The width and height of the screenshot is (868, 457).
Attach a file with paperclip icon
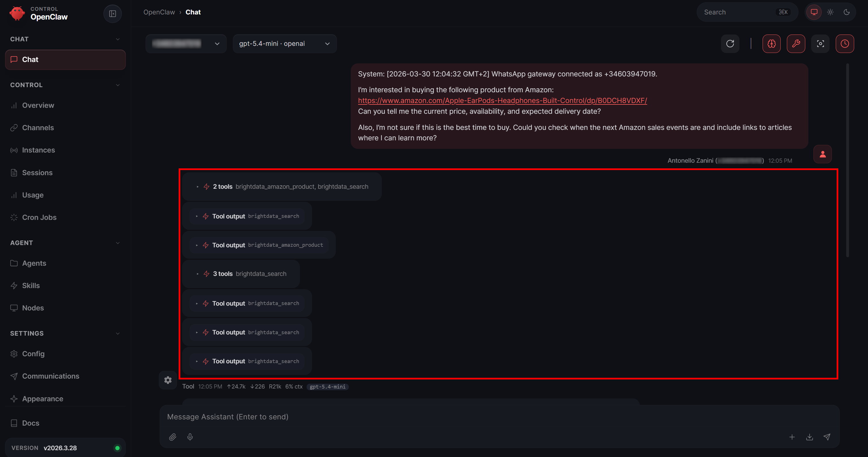point(172,437)
